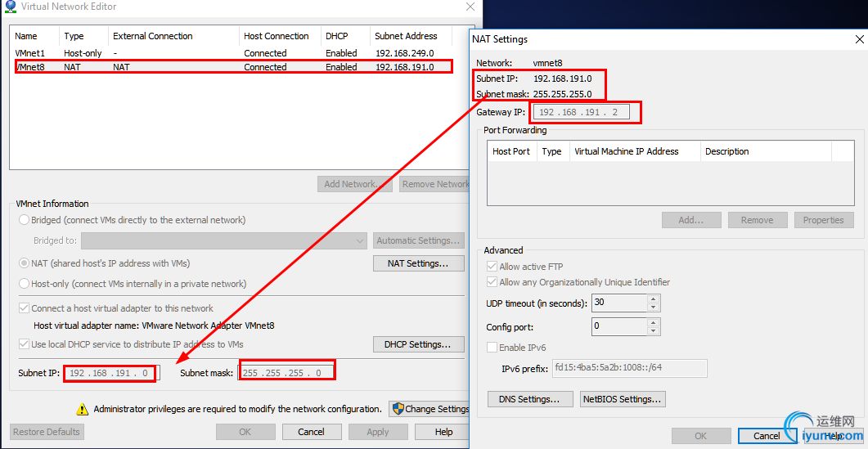Click Cancel in Virtual Network Editor
This screenshot has width=868, height=449.
[x=311, y=432]
